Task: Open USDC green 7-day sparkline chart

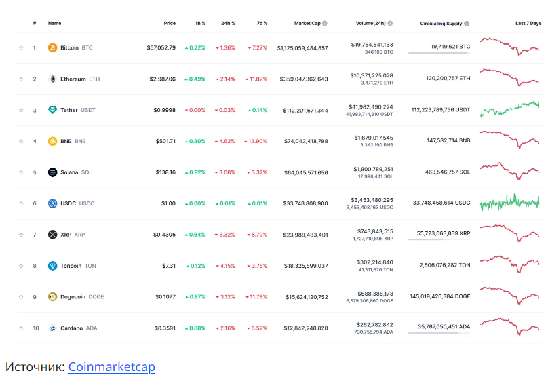Action: [510, 202]
